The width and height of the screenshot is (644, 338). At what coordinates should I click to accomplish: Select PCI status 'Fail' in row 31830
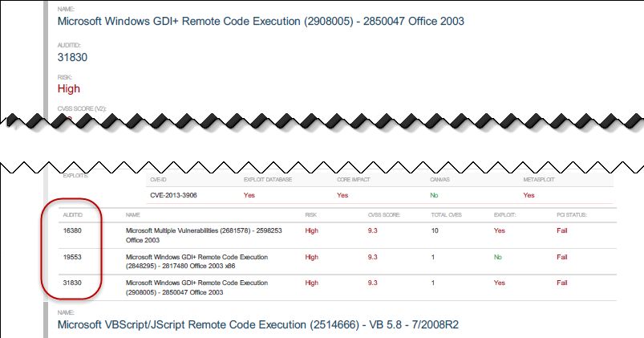pyautogui.click(x=562, y=283)
